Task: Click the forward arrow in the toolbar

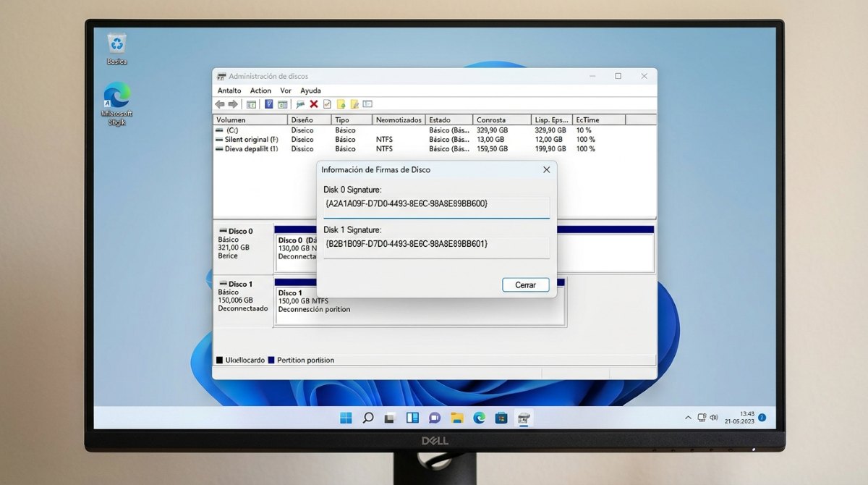Action: pos(233,104)
